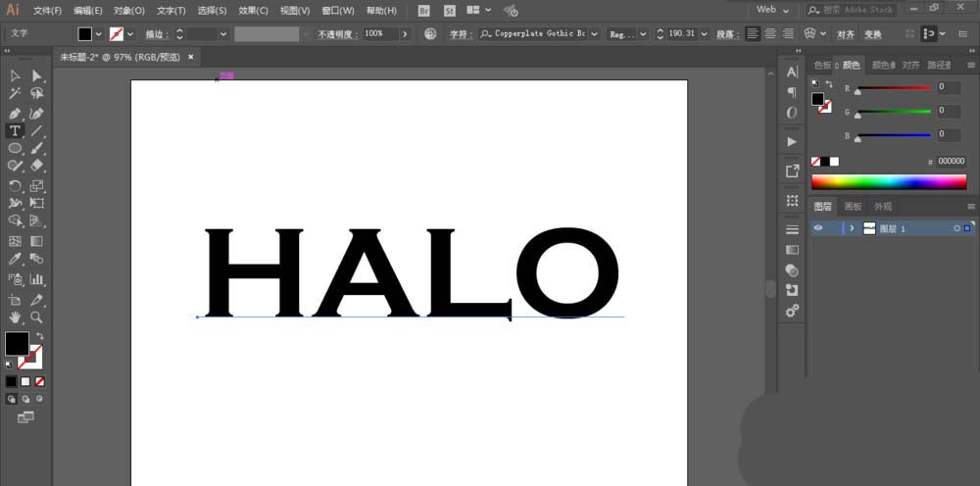Open the stroke weight dropdown
This screenshot has height=486, width=980.
coord(223,33)
